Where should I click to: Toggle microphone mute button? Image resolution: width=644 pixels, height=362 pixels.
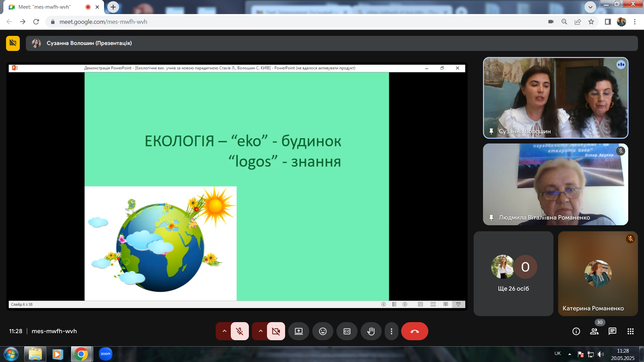[x=239, y=331]
